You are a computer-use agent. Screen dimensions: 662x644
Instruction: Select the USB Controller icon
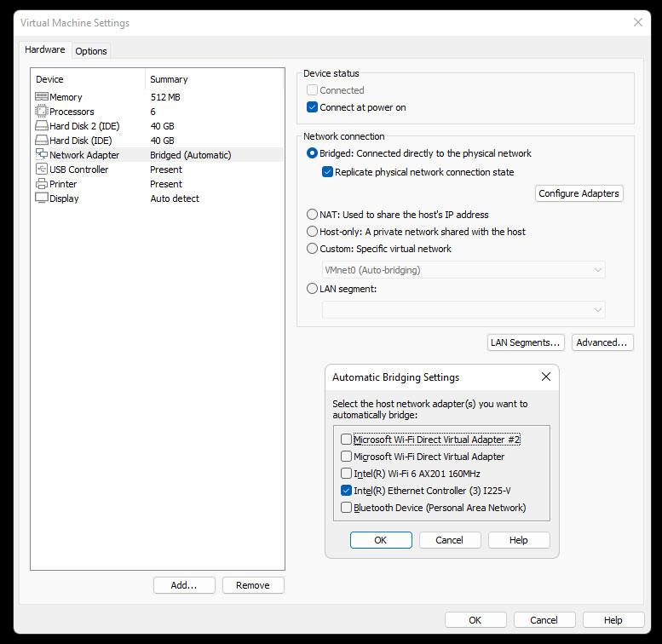coord(42,170)
